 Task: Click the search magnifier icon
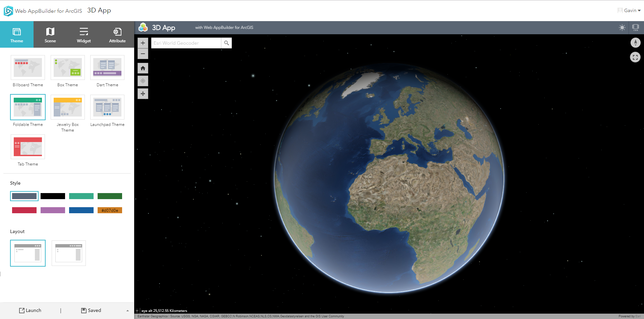pyautogui.click(x=227, y=43)
